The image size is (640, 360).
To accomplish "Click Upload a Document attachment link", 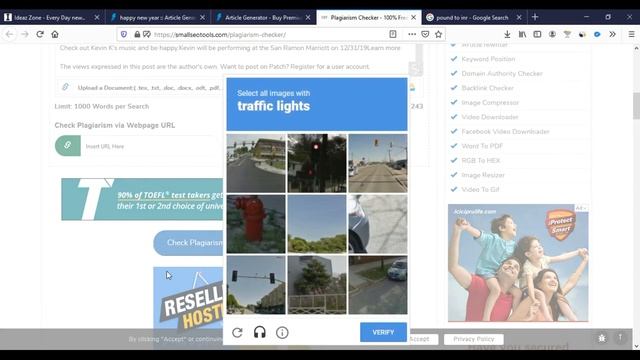I will tap(149, 88).
